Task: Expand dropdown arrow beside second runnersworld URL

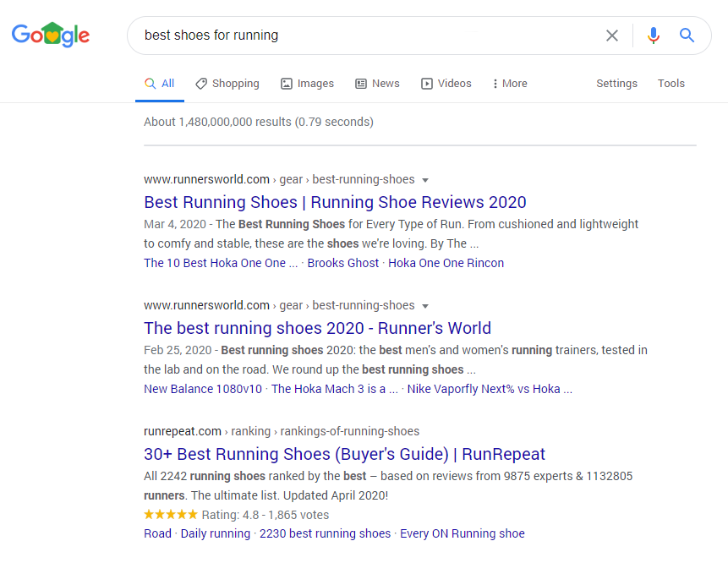Action: point(424,306)
